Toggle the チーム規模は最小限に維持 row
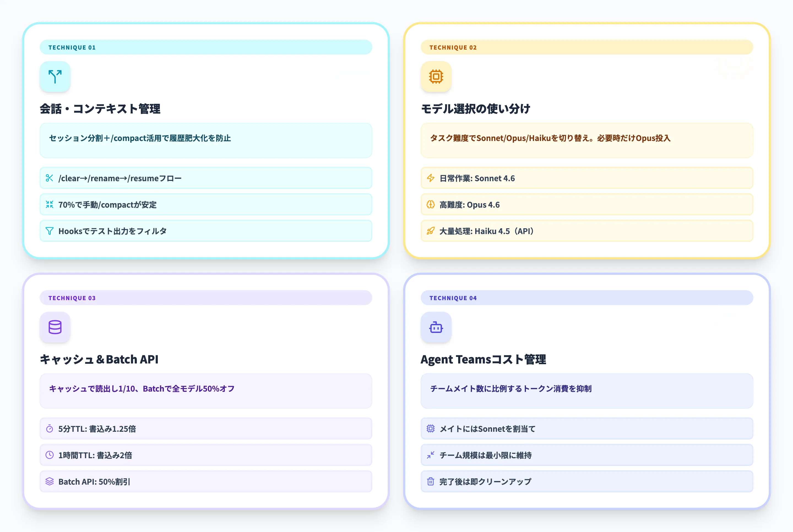Image resolution: width=793 pixels, height=532 pixels. [587, 455]
